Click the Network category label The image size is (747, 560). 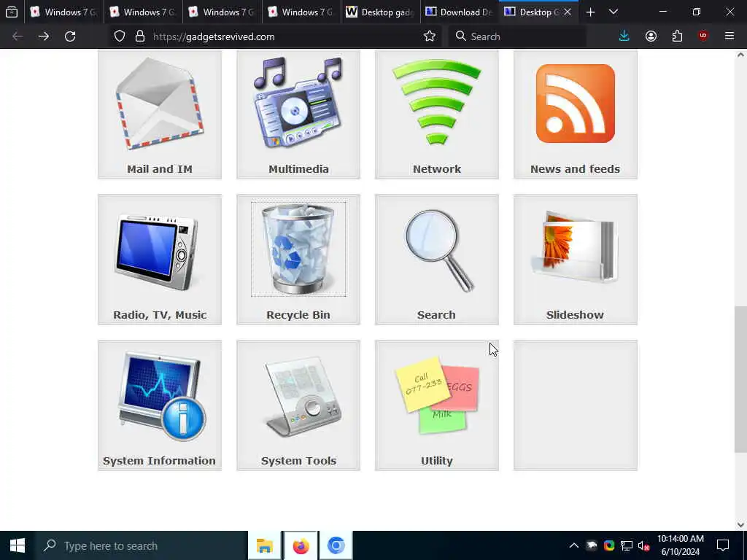(437, 169)
